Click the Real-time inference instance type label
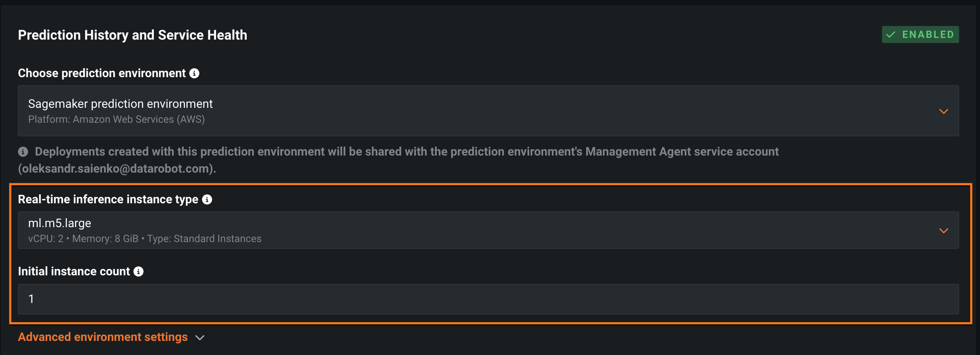Image resolution: width=980 pixels, height=355 pixels. coord(108,199)
